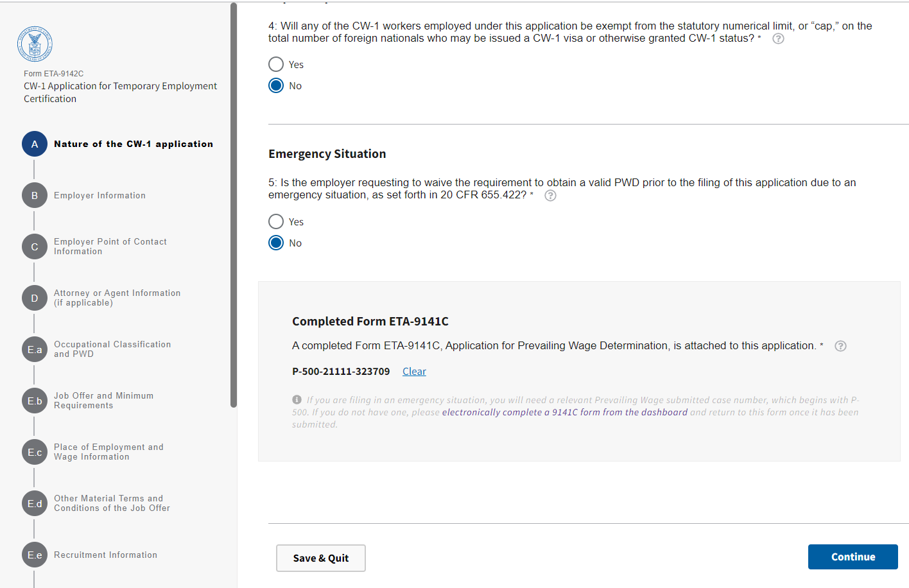Click the Department of Labor seal logo

tap(35, 44)
